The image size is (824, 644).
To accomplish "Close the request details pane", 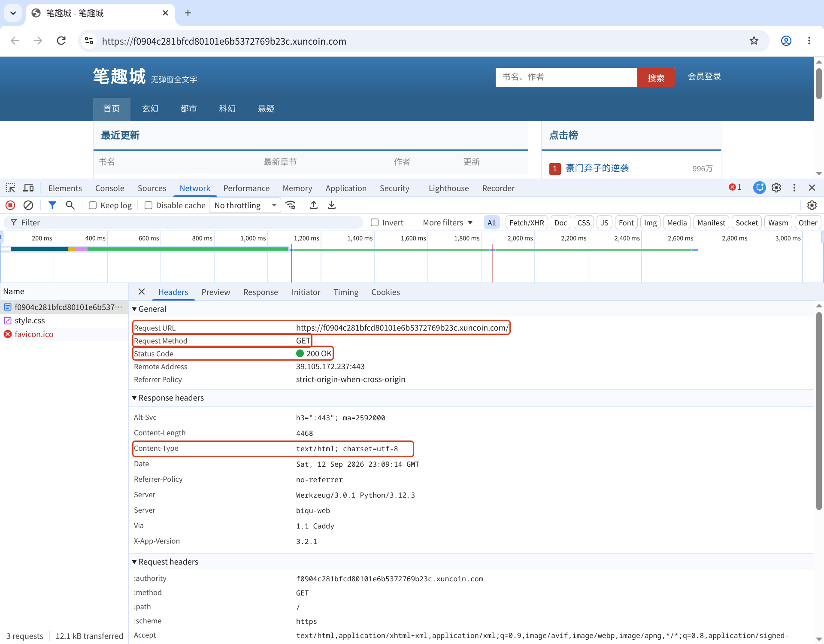I will coord(142,292).
